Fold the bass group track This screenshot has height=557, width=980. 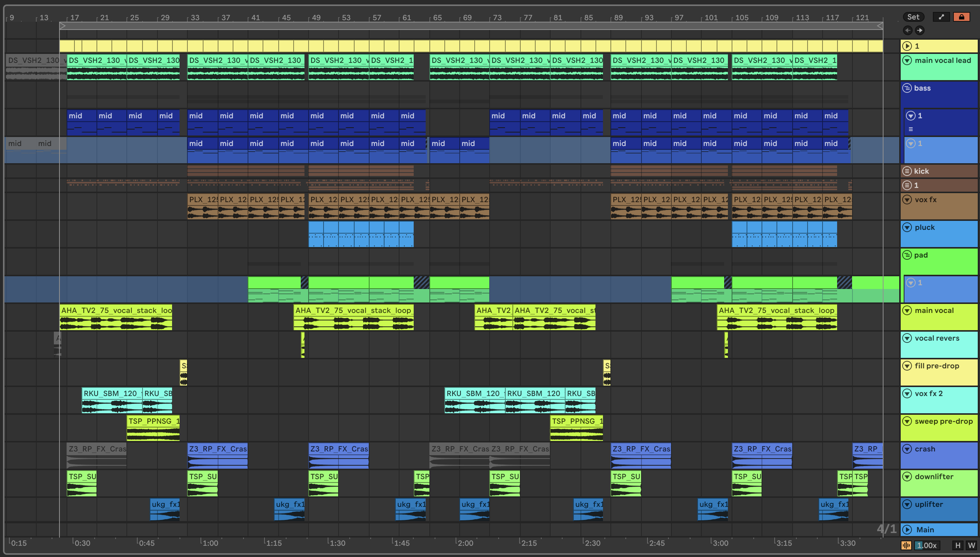[907, 88]
